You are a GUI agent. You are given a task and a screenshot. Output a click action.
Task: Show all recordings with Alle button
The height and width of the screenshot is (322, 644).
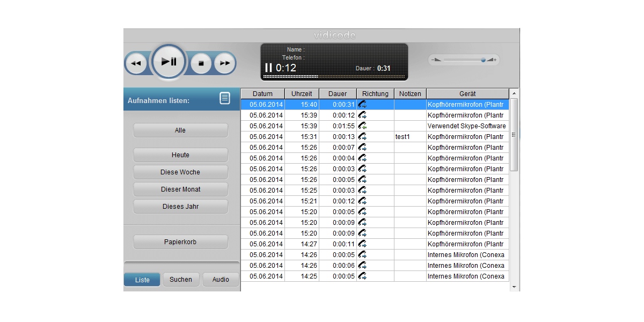pos(180,130)
